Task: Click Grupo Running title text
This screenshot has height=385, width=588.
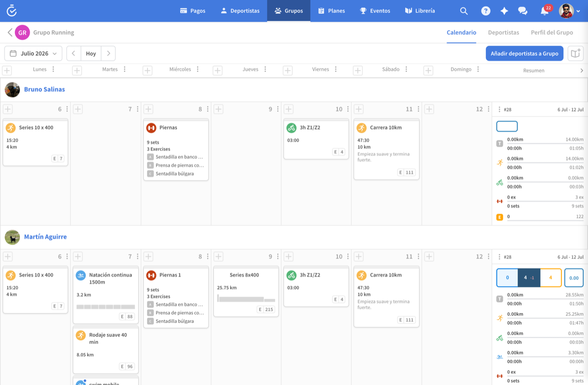Action: 54,33
